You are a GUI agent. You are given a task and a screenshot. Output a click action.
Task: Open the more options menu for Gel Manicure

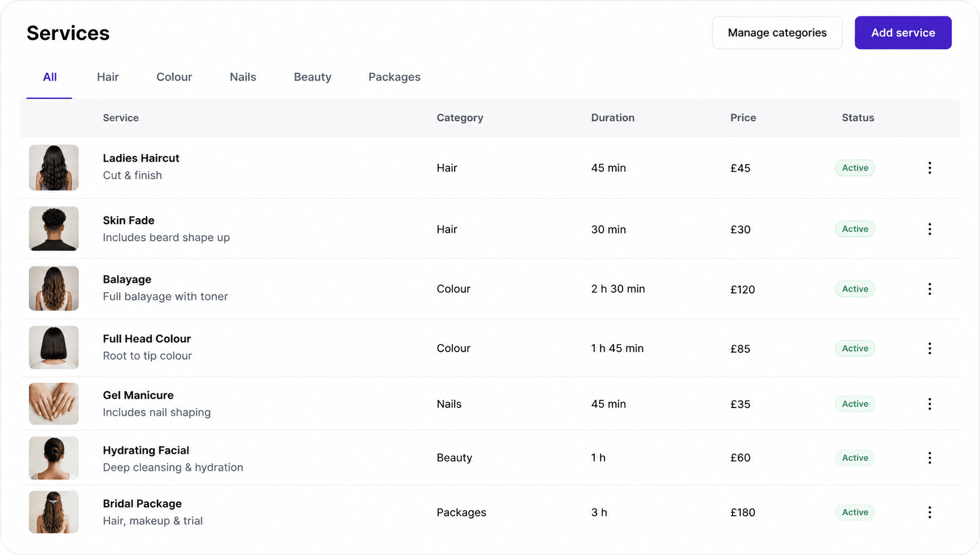(x=929, y=404)
